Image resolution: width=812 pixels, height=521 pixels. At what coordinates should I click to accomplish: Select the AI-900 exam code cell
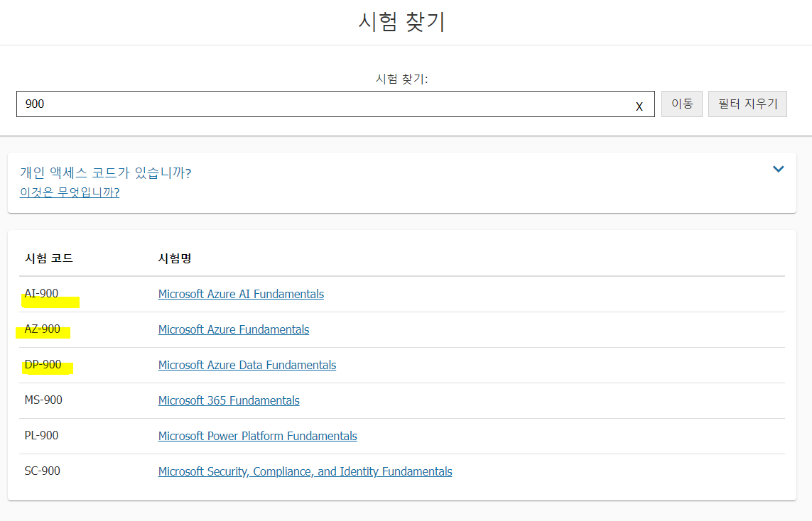tap(41, 293)
